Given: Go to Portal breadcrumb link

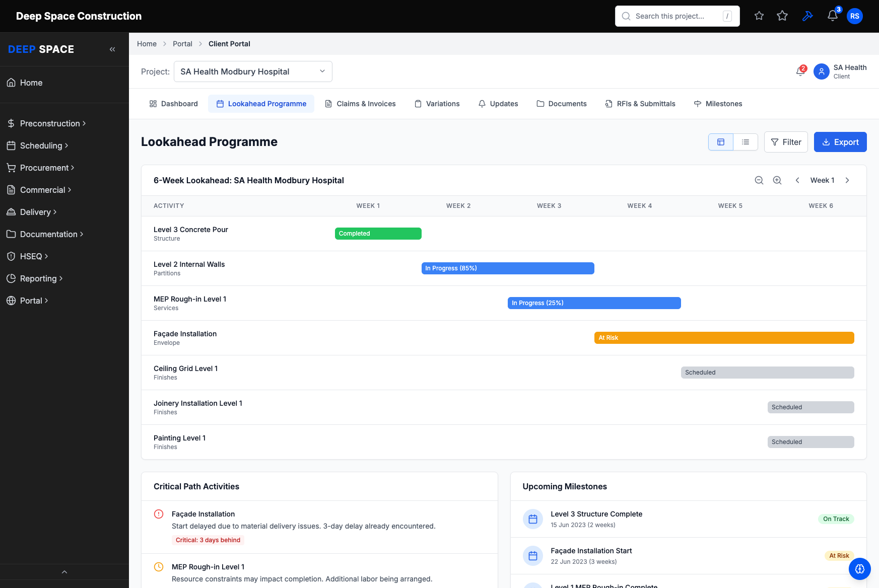Looking at the screenshot, I should 182,44.
